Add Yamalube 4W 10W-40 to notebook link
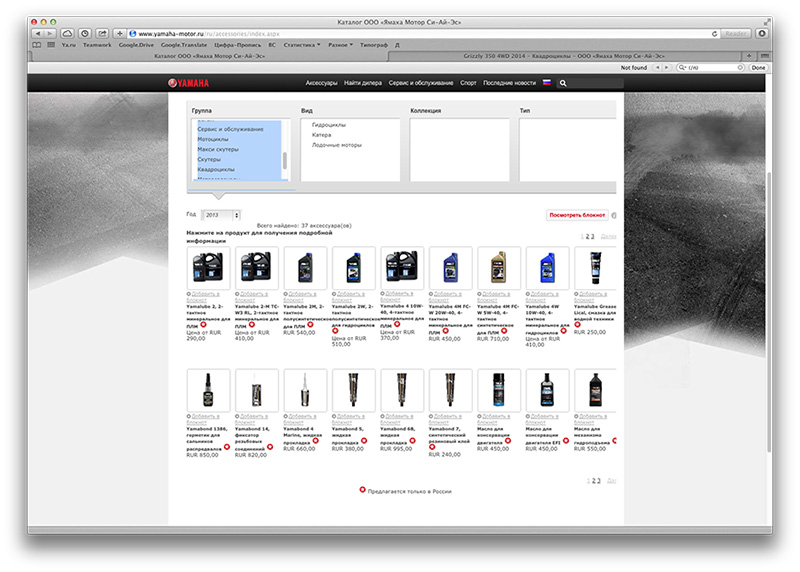The image size is (800, 572). coord(542,297)
